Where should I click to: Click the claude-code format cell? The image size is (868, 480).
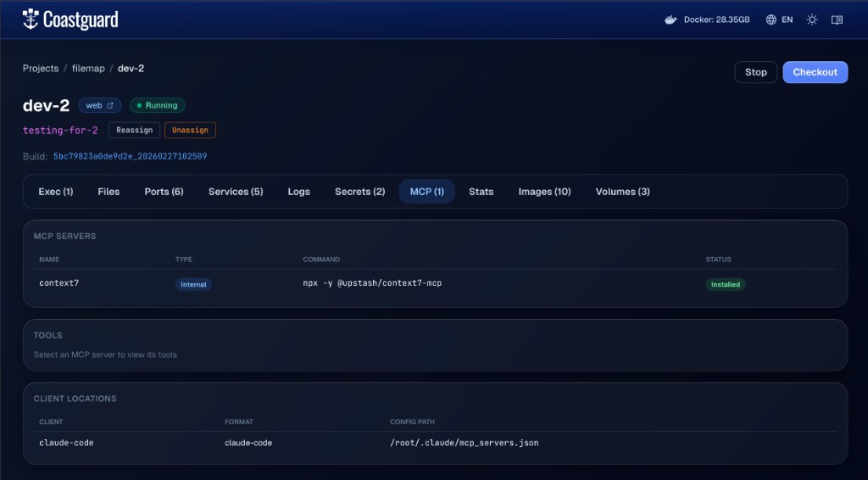click(x=248, y=443)
